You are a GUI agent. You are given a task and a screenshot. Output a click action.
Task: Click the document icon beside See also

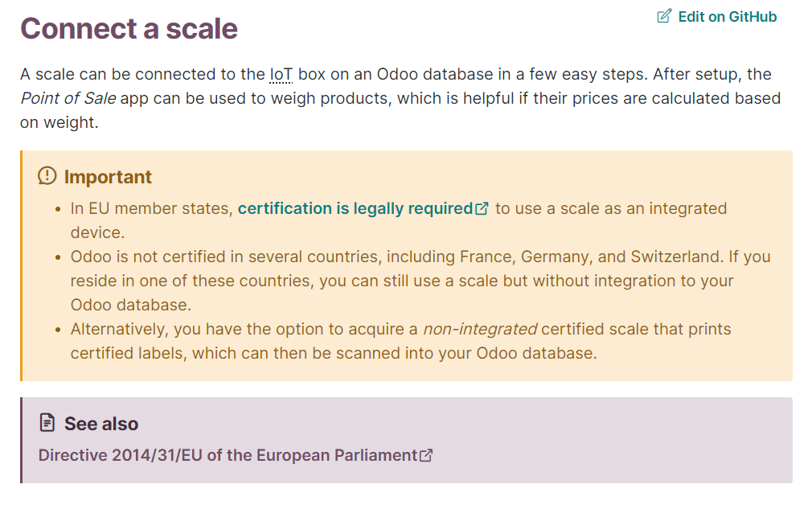coord(47,423)
